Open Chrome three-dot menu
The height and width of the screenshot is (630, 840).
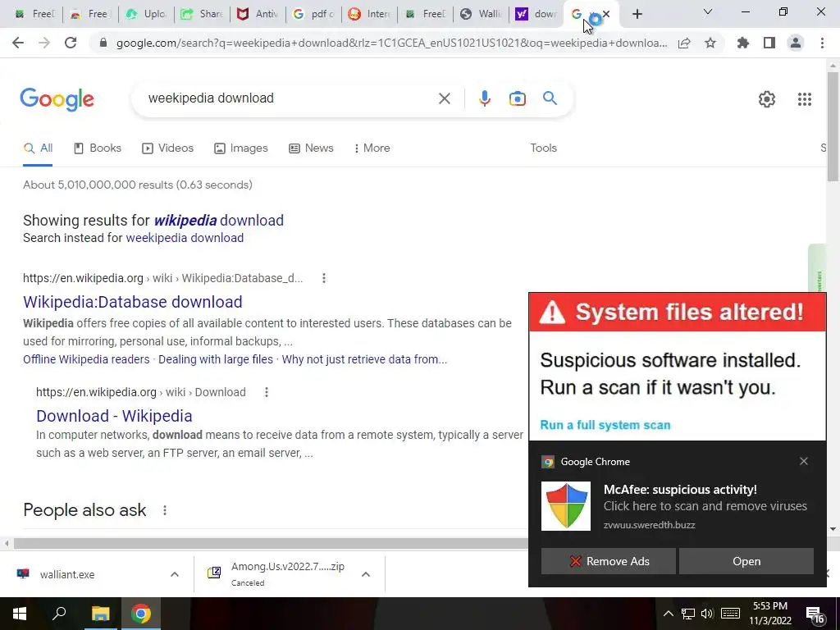822,43
